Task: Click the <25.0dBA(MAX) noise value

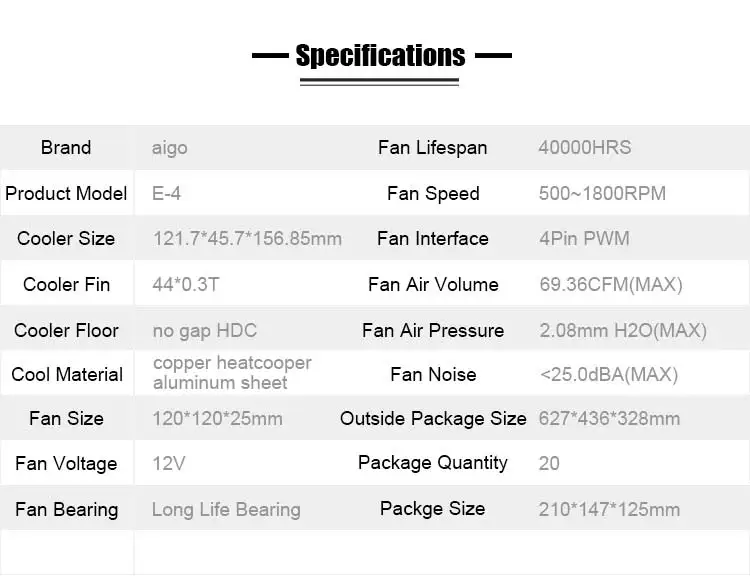Action: pyautogui.click(x=609, y=374)
